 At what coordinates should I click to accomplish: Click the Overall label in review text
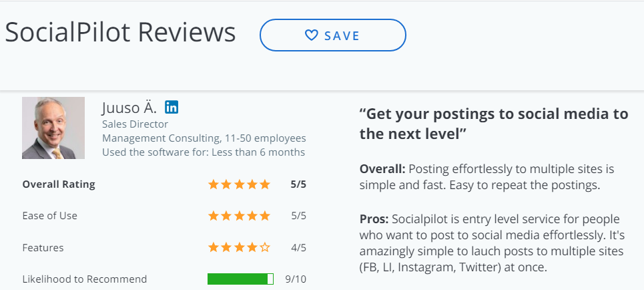pyautogui.click(x=382, y=169)
